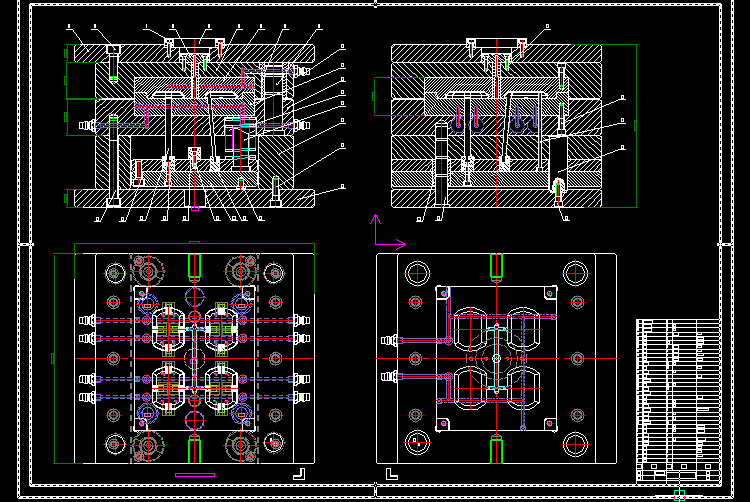750x502 pixels.
Task: Select the bottom-right cavity outline in the lower-right plan view
Action: coord(523,386)
